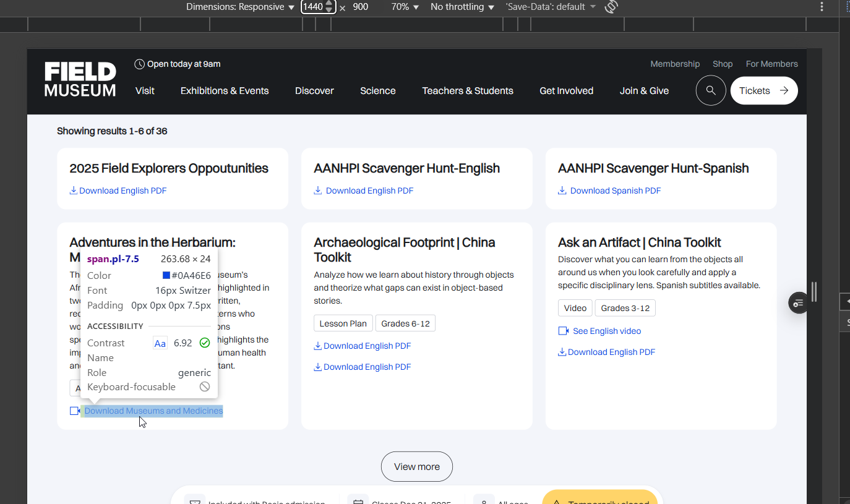
Task: Open the For Members link
Action: [x=772, y=64]
